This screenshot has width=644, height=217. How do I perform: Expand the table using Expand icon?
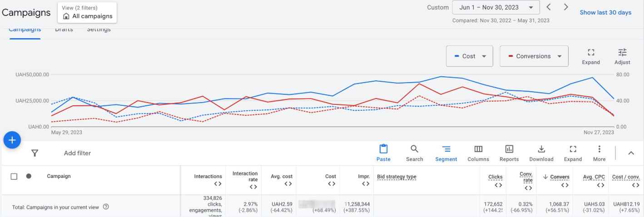coord(573,149)
